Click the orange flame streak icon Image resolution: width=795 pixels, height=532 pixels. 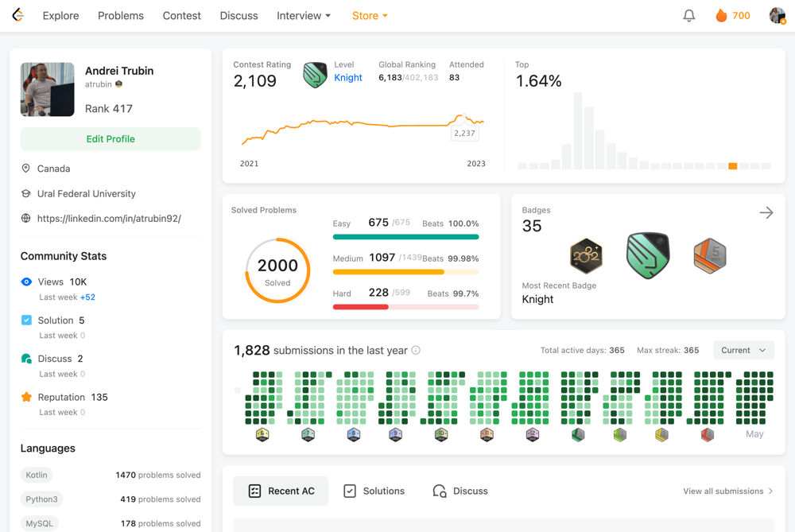coord(721,16)
